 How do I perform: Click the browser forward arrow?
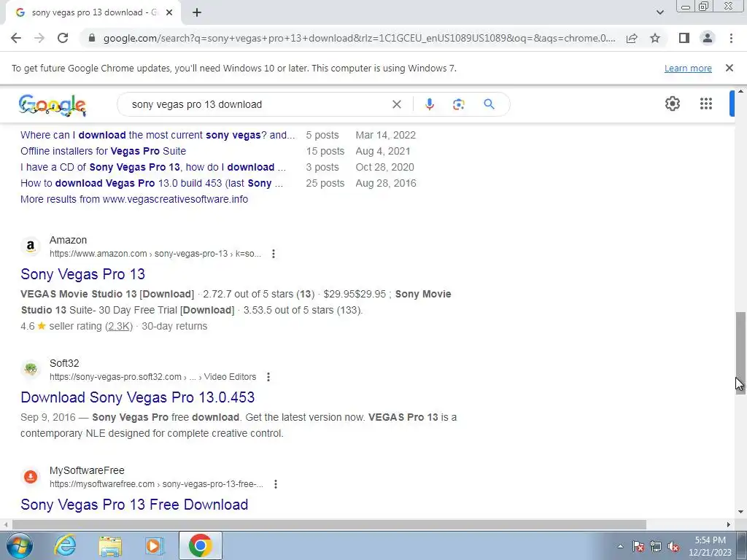[39, 38]
